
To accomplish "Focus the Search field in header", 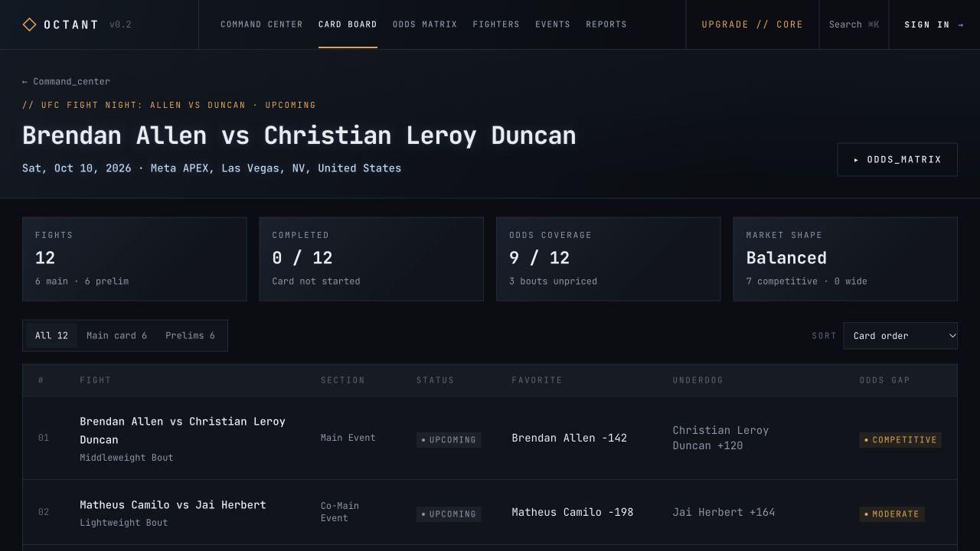I will tap(854, 24).
